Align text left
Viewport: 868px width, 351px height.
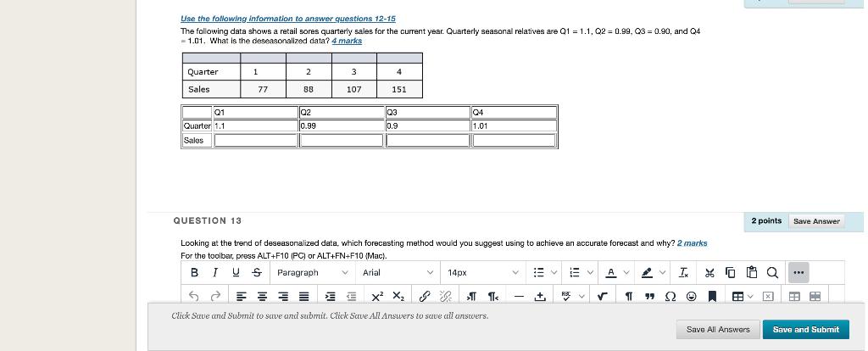(x=241, y=296)
